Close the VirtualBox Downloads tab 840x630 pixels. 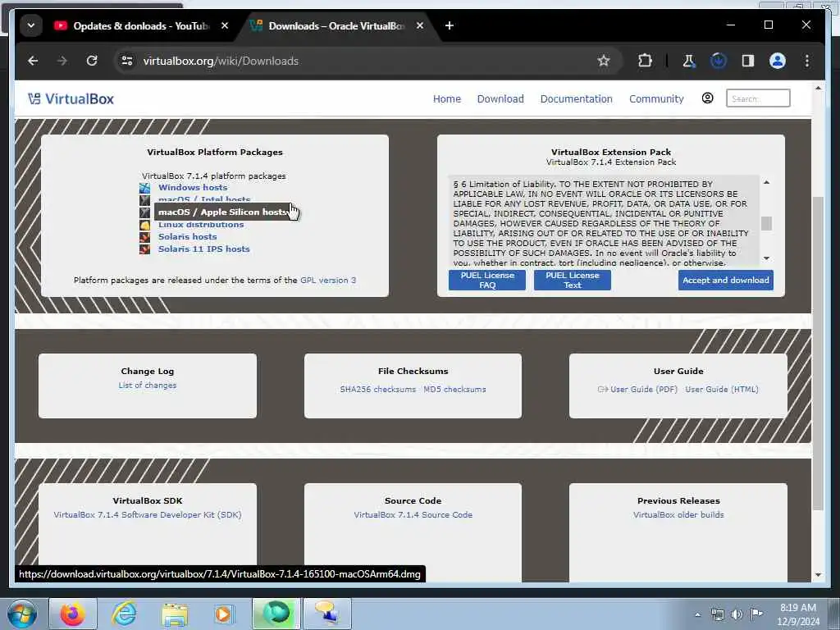(420, 25)
